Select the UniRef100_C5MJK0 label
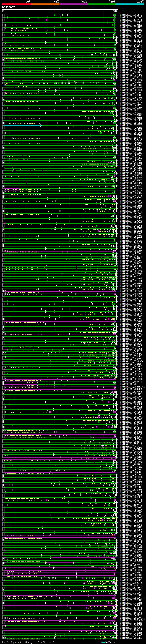Image resolution: width=146 pixels, height=644 pixels. coord(131,356)
